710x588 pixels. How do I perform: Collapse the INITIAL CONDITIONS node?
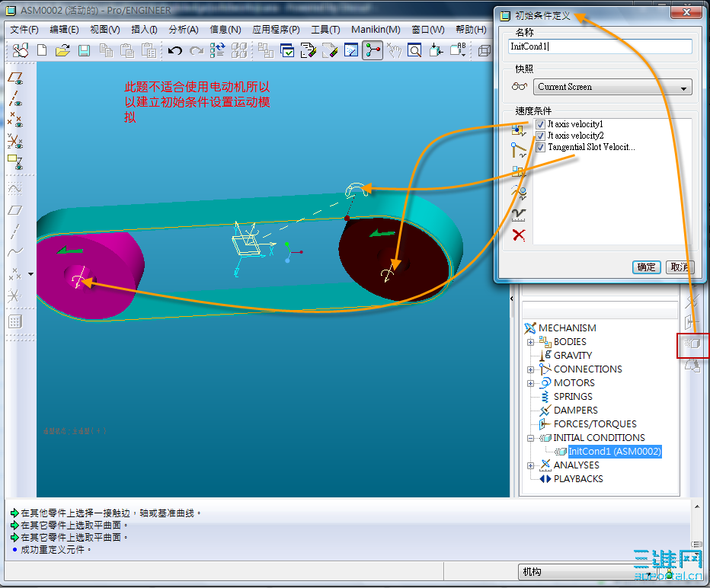click(530, 438)
